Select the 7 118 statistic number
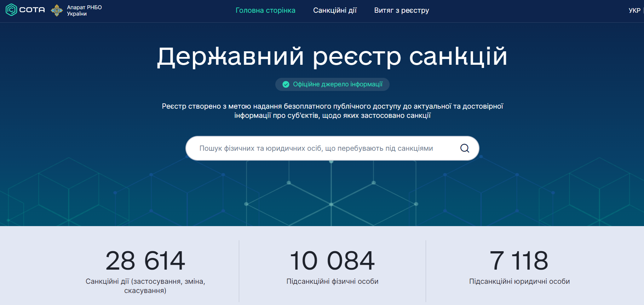Image resolution: width=644 pixels, height=305 pixels. pyautogui.click(x=519, y=261)
